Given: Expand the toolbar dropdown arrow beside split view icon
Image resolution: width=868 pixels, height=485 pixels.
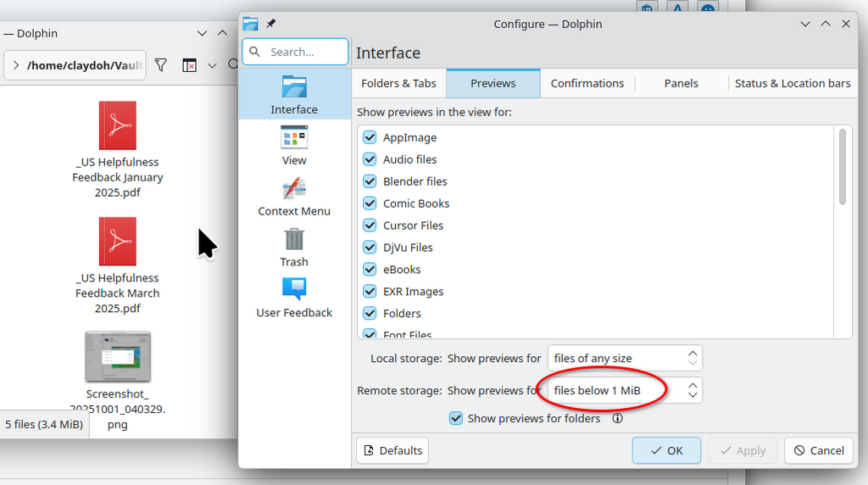Looking at the screenshot, I should [212, 65].
